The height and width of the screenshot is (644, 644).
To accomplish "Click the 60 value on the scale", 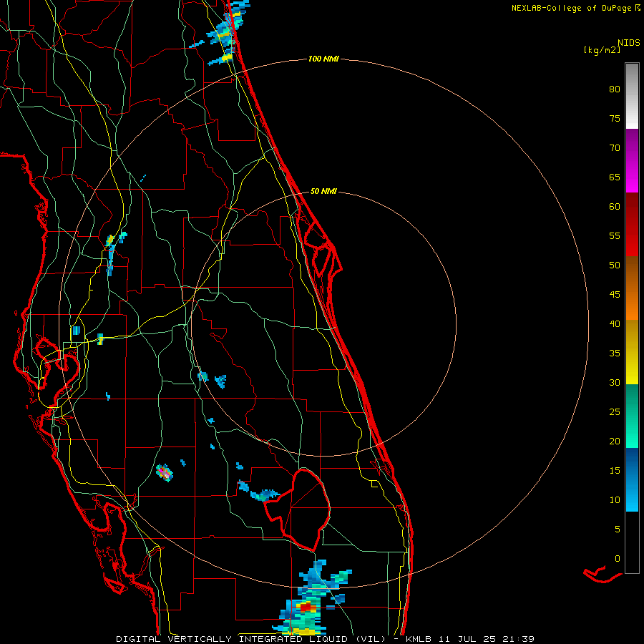I will pos(615,207).
